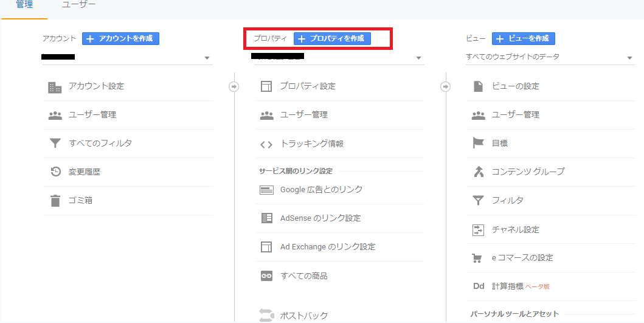This screenshot has width=644, height=323.
Task: Click the funnel icon for すべてのフィルタ
Action: point(55,144)
